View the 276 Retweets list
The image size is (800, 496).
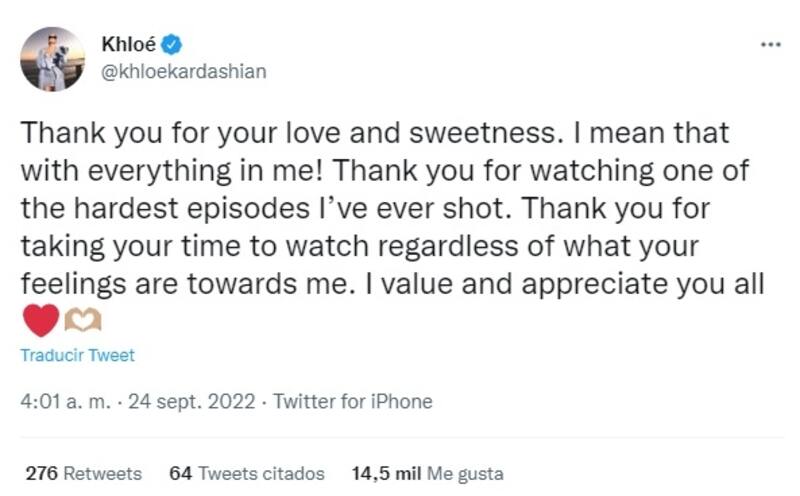(x=83, y=473)
